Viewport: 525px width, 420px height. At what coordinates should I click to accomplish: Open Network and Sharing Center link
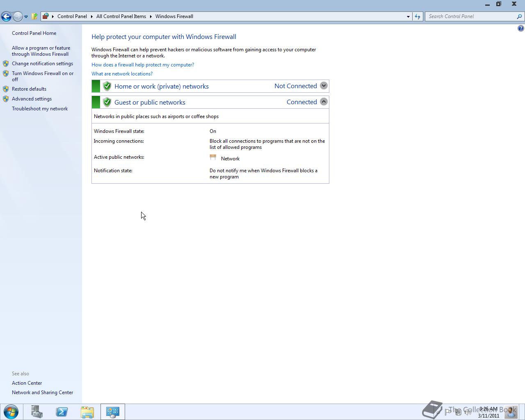(x=42, y=393)
